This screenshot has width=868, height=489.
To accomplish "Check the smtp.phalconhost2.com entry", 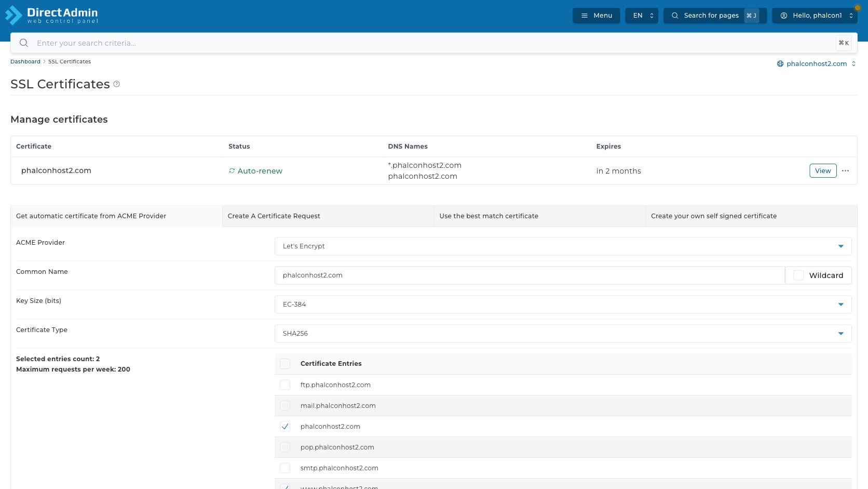I will coord(285,468).
